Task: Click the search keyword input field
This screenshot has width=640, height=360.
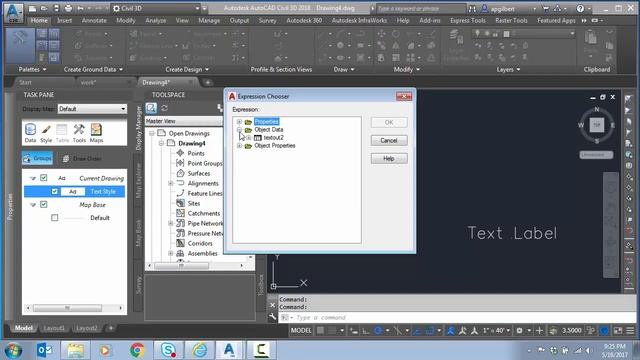Action: click(x=421, y=9)
